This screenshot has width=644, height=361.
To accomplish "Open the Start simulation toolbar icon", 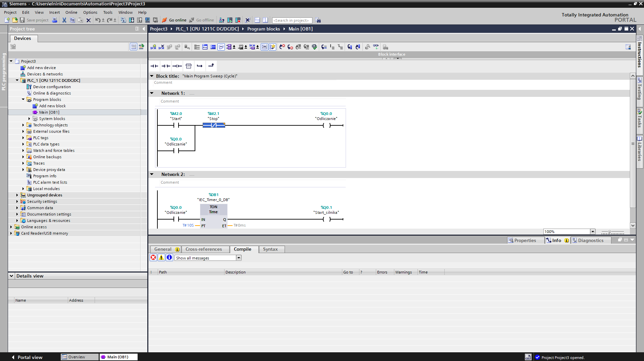I will tap(230, 20).
